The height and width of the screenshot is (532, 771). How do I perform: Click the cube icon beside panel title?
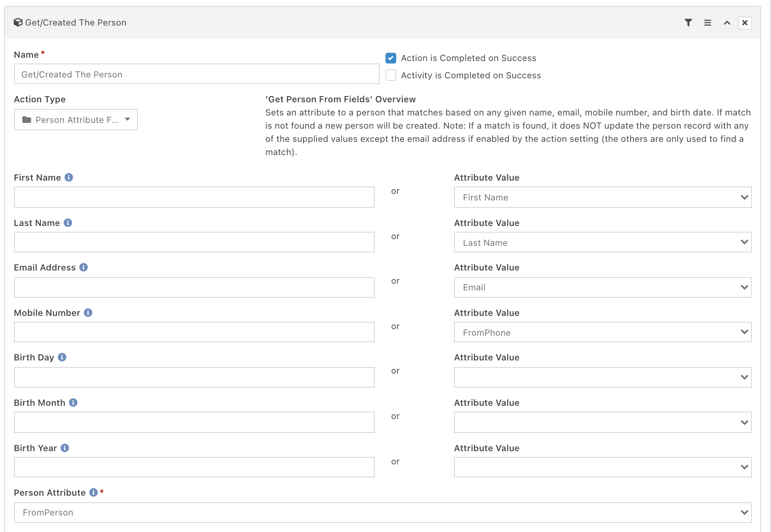tap(18, 22)
